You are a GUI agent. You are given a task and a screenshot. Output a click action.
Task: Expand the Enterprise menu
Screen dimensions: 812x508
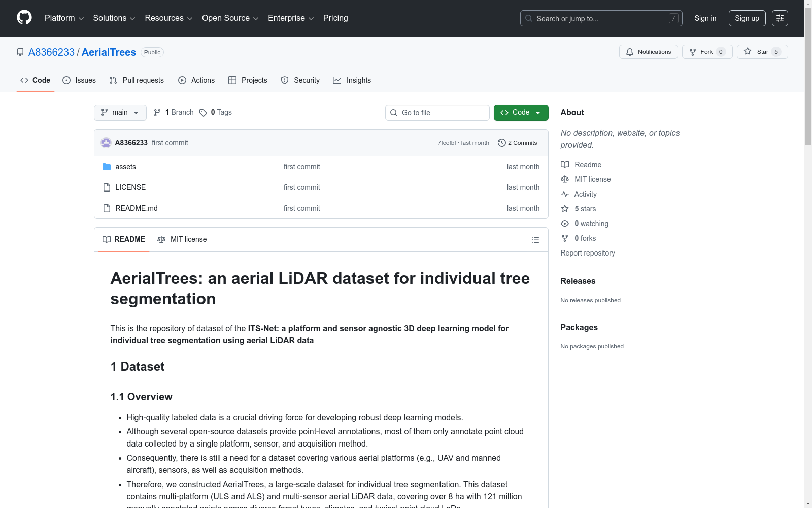pyautogui.click(x=291, y=18)
